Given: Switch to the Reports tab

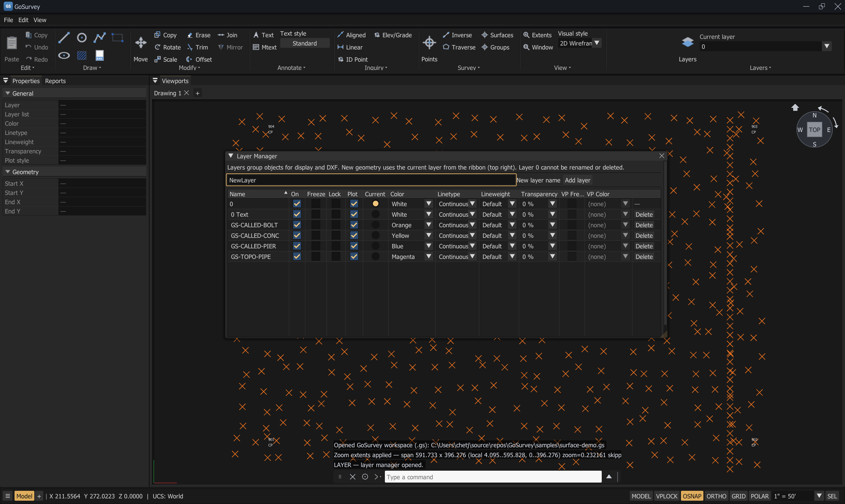Looking at the screenshot, I should click(x=55, y=81).
